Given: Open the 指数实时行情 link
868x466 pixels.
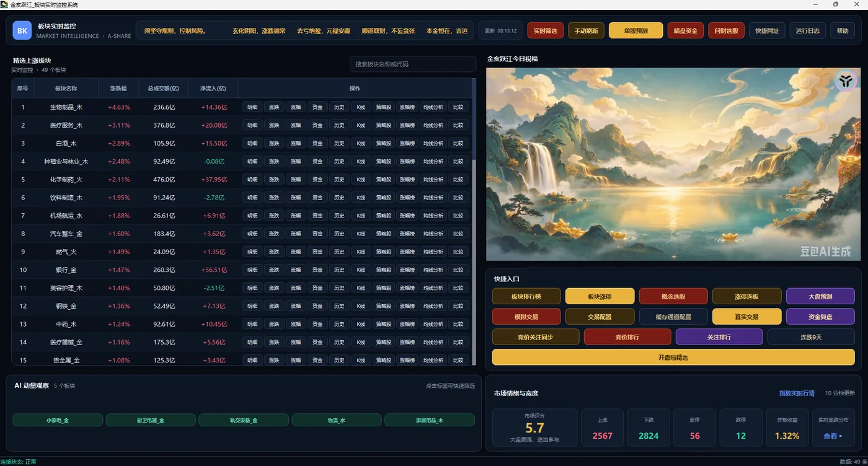Looking at the screenshot, I should tap(797, 393).
